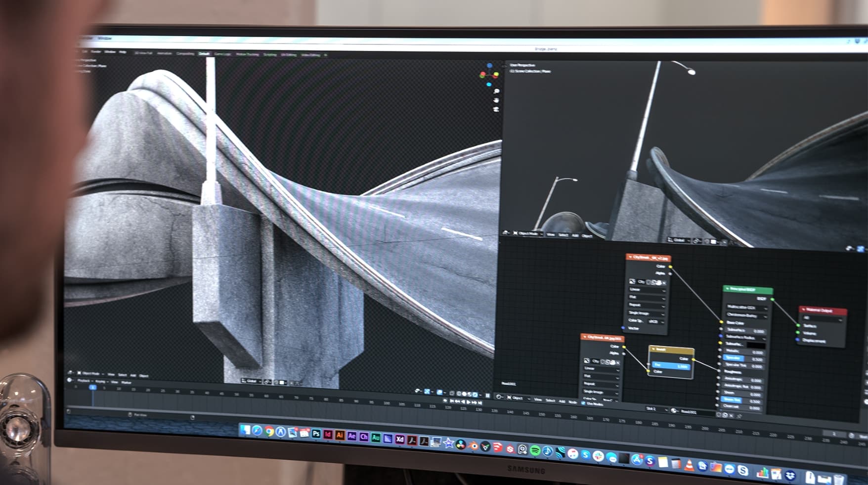Open the Christensen-Burley subsurface method dropdown
The image size is (868, 485).
point(746,315)
